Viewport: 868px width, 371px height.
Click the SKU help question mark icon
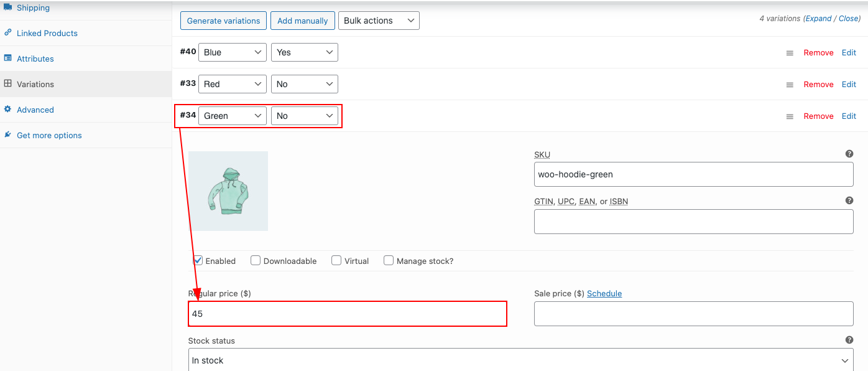(849, 154)
